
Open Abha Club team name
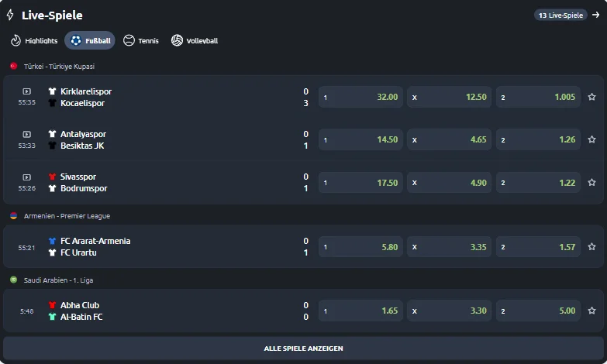pyautogui.click(x=80, y=305)
